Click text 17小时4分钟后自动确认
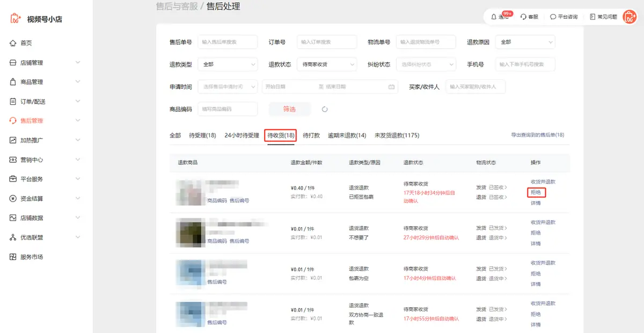The height and width of the screenshot is (333, 644). pos(430,278)
